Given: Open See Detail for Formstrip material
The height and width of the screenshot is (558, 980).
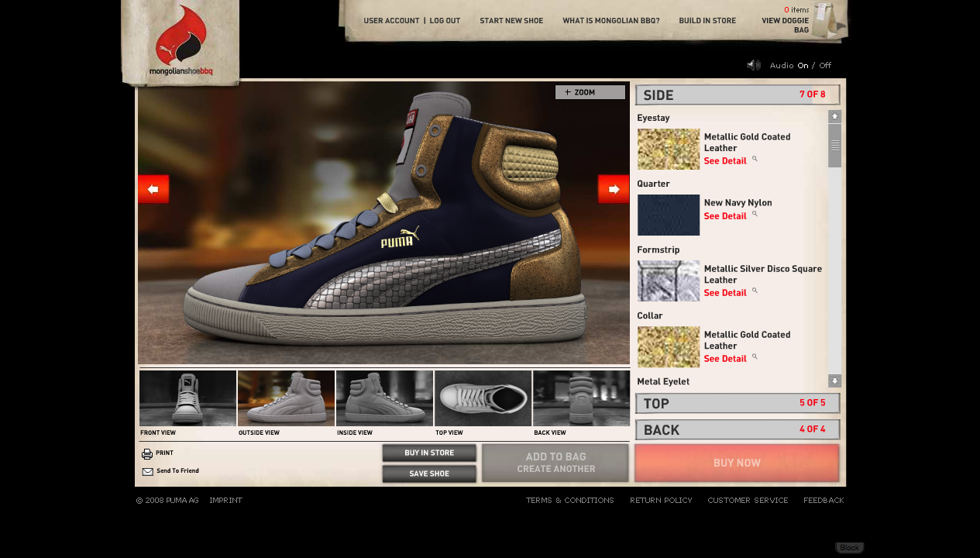Looking at the screenshot, I should click(725, 293).
